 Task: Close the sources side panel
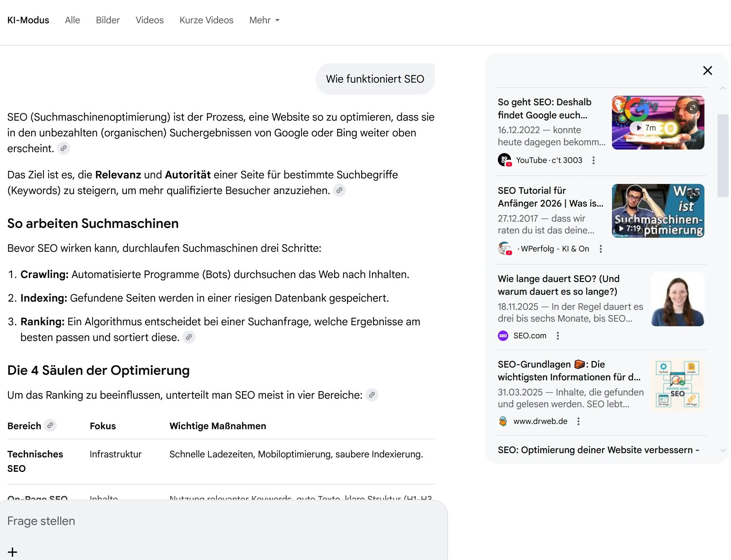click(x=707, y=70)
